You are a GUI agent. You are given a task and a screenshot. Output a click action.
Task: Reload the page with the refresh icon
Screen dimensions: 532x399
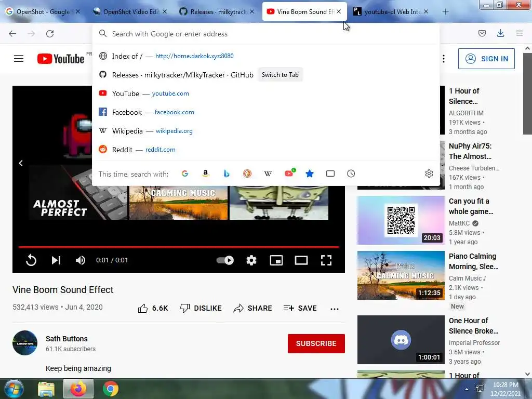[x=50, y=34]
